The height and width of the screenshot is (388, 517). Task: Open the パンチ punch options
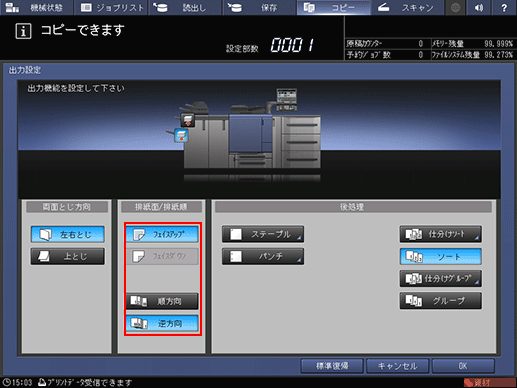point(263,256)
